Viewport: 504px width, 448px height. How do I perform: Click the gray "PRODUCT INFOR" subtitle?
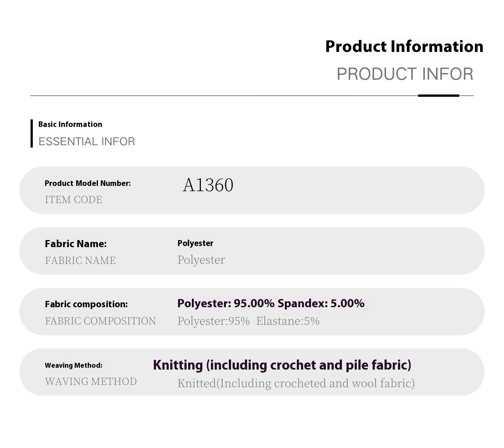click(x=405, y=74)
